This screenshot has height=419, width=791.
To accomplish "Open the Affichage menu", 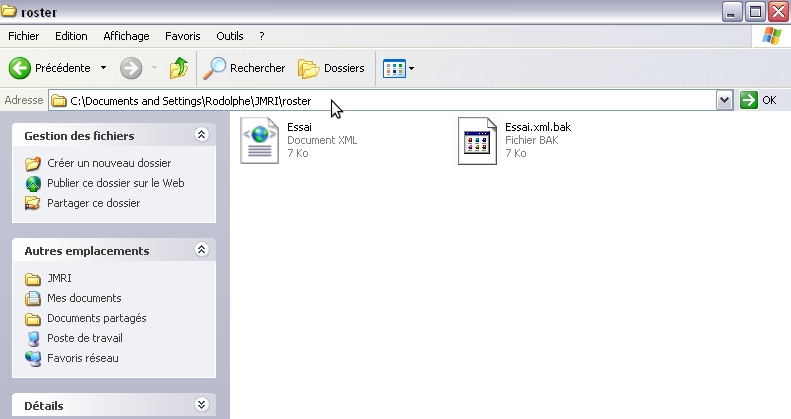I will tap(126, 36).
